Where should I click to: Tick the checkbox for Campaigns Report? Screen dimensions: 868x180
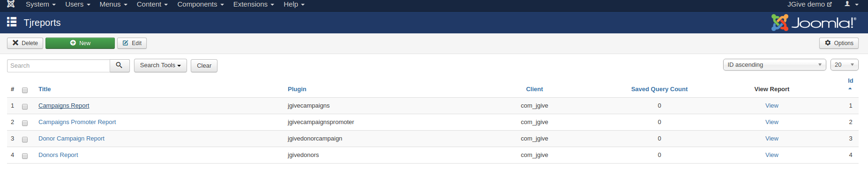(25, 107)
